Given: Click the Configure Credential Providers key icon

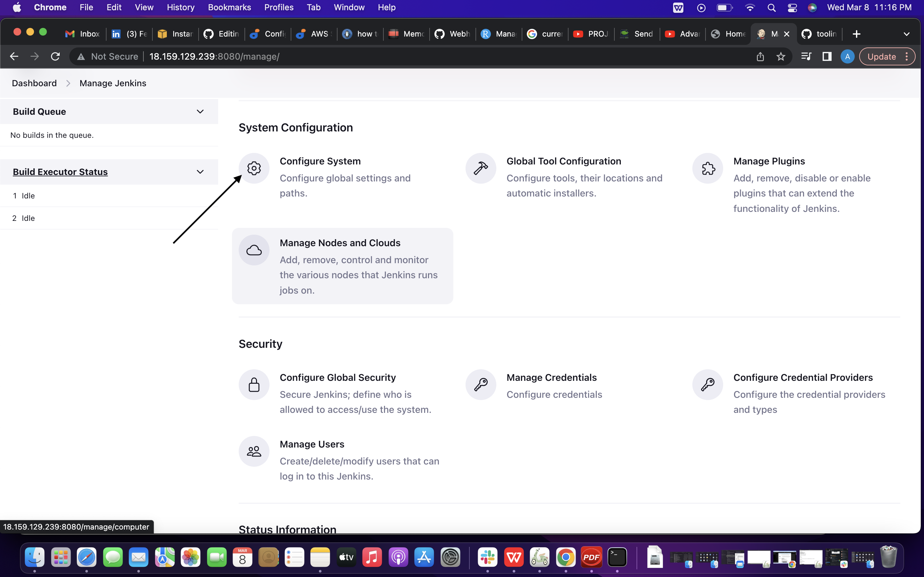Looking at the screenshot, I should click(708, 384).
